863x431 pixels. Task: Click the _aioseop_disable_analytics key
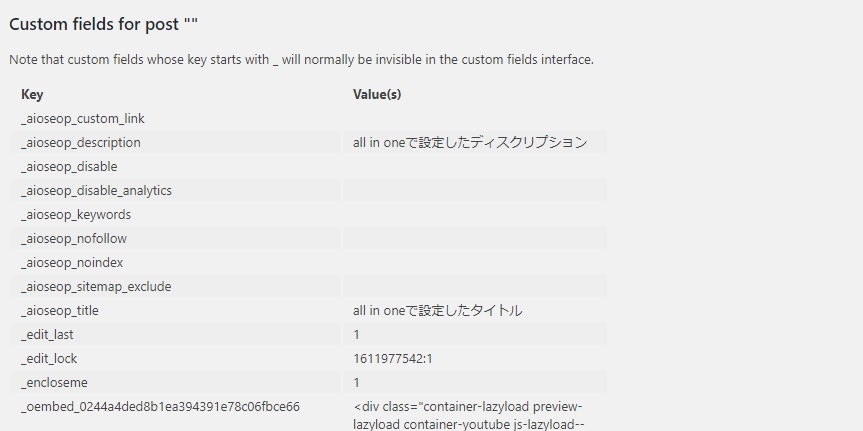coord(96,191)
